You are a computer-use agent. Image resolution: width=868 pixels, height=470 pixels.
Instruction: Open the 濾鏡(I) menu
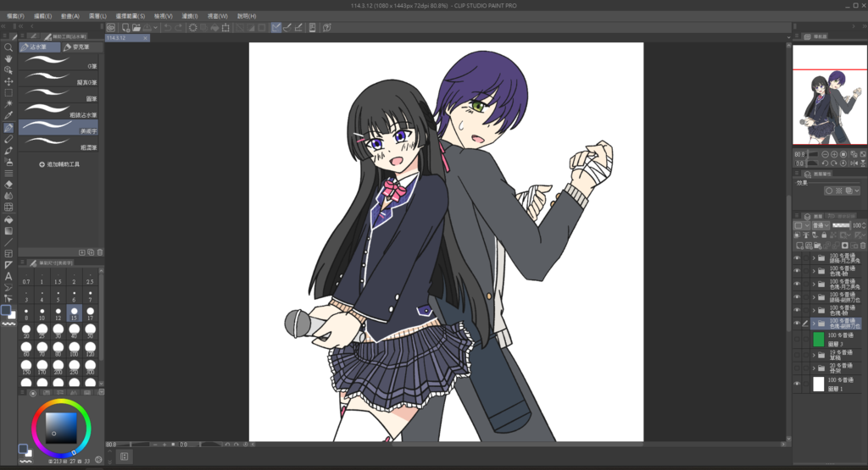click(x=190, y=16)
